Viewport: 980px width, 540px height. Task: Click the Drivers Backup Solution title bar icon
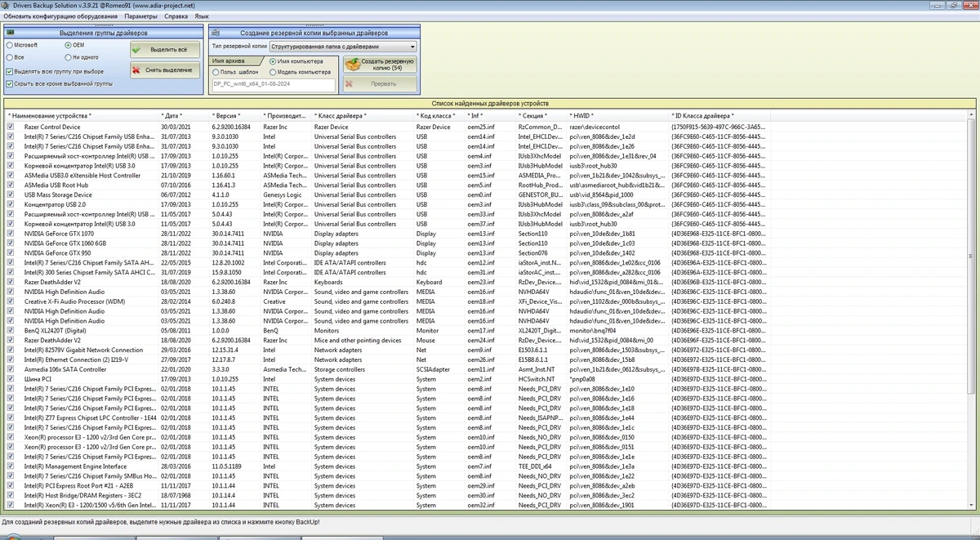pos(5,5)
